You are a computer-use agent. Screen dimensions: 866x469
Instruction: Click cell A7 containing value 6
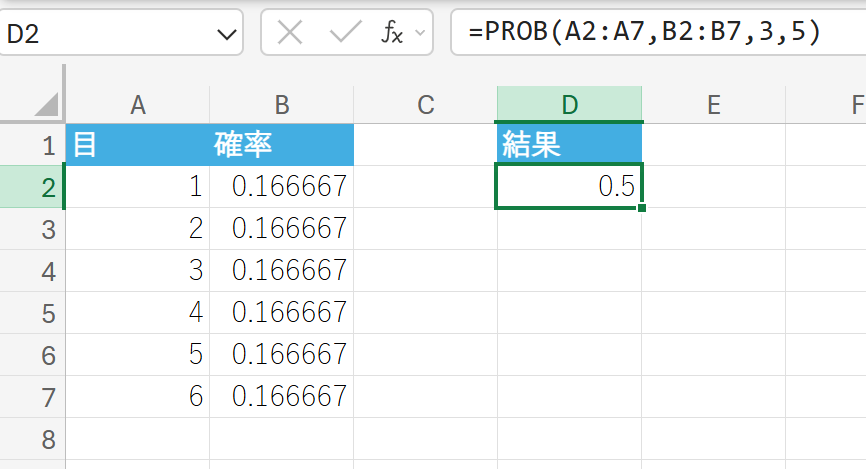(138, 397)
